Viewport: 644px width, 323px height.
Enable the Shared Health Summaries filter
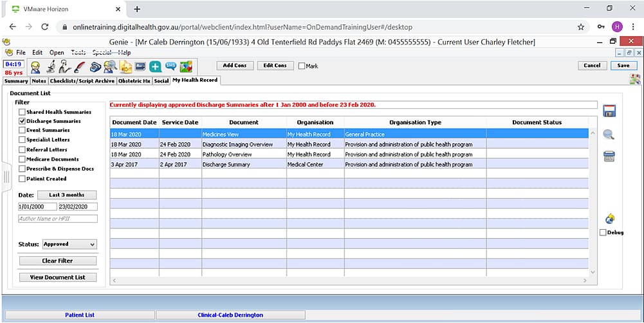23,112
